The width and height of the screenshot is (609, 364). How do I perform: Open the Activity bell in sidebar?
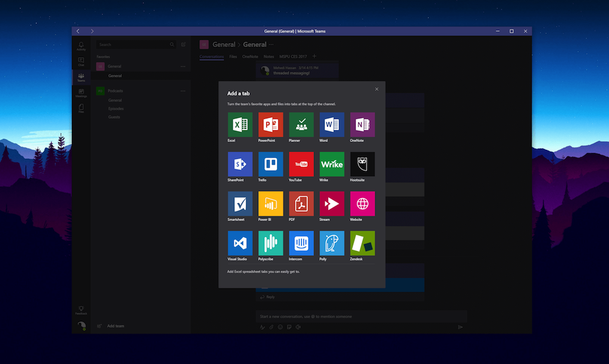pyautogui.click(x=81, y=46)
